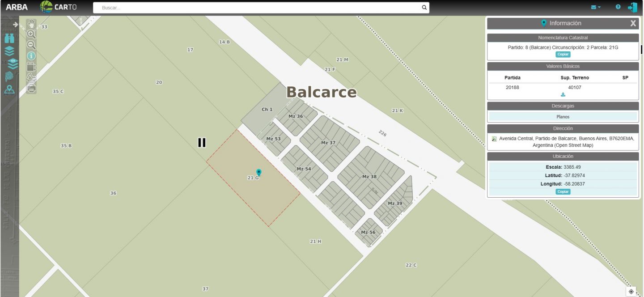
Task: Select the 22 C parcel label
Action: pyautogui.click(x=411, y=265)
